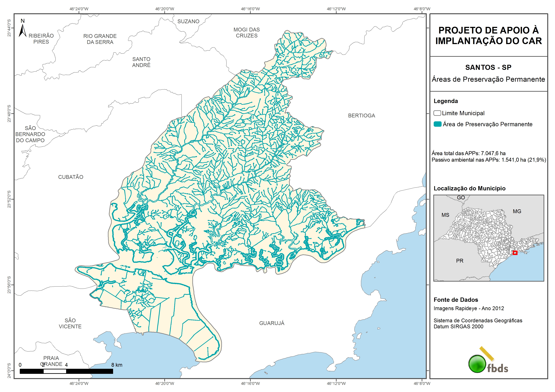This screenshot has width=555, height=392.
Task: Click the GUARUJÁ municipality label
Action: click(272, 323)
